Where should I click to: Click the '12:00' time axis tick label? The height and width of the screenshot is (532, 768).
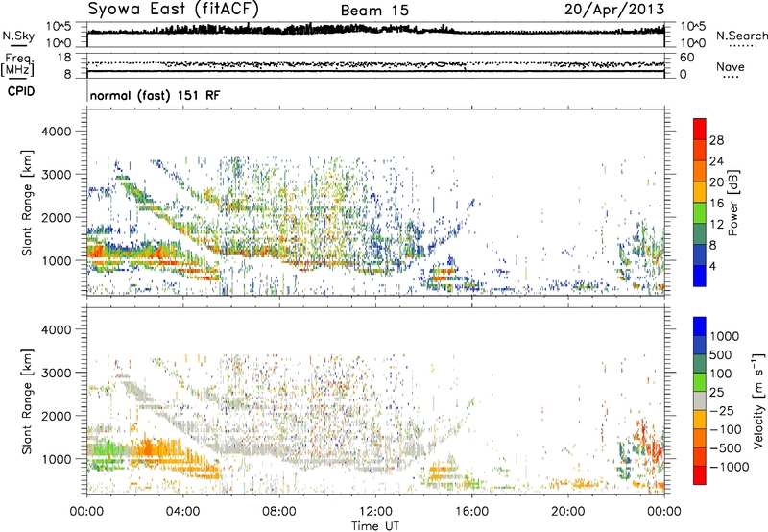[375, 512]
